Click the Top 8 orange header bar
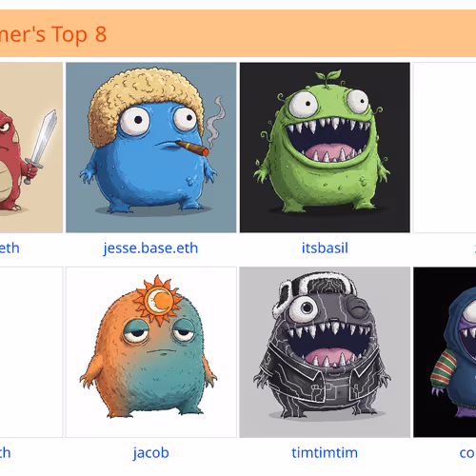The height and width of the screenshot is (476, 476). [x=238, y=33]
